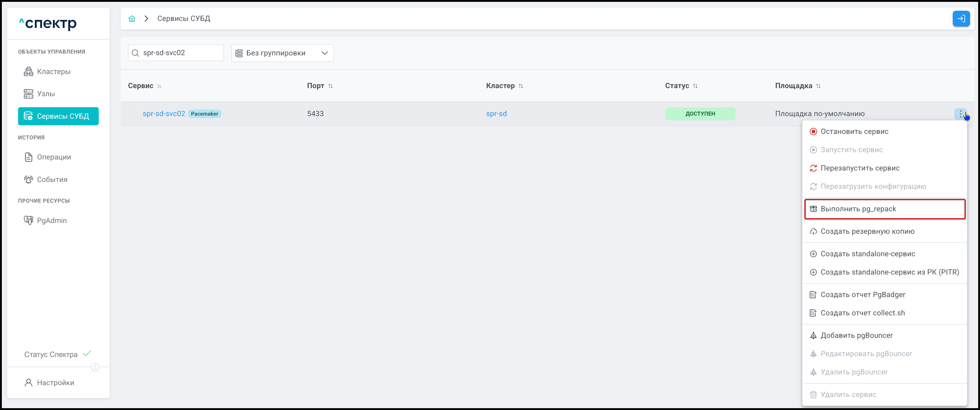This screenshot has height=410, width=980.
Task: Go to Узлы in the sidebar
Action: click(46, 94)
